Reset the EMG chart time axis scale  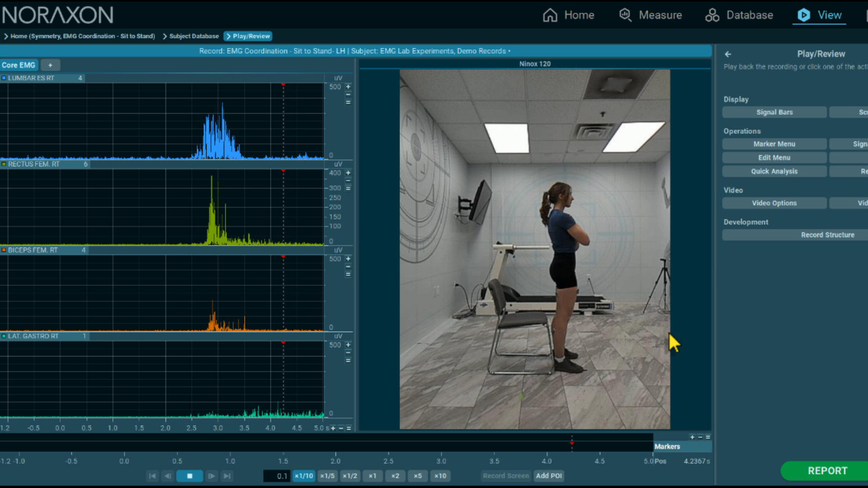click(349, 428)
